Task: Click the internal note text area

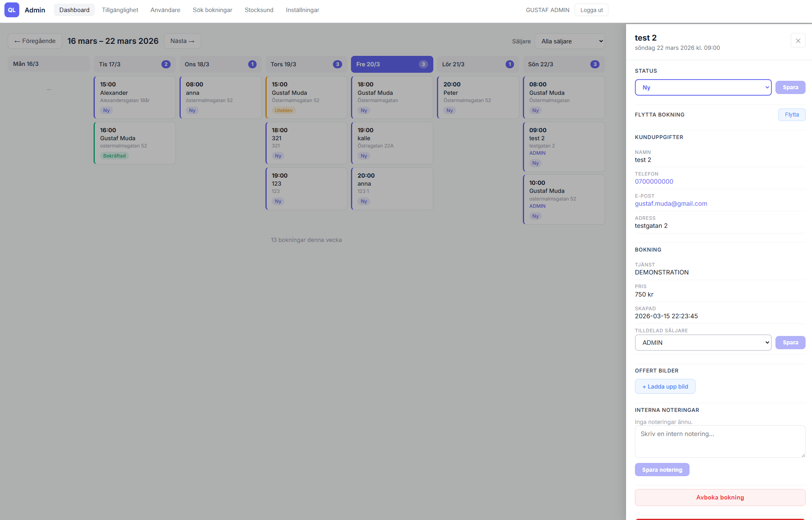Action: (720, 441)
